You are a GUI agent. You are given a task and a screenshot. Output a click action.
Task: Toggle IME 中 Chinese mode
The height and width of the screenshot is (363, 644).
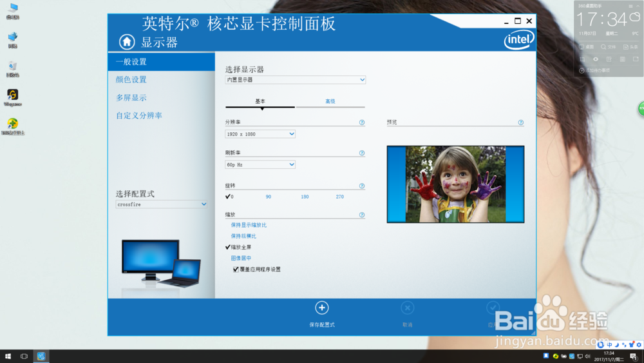click(x=609, y=345)
